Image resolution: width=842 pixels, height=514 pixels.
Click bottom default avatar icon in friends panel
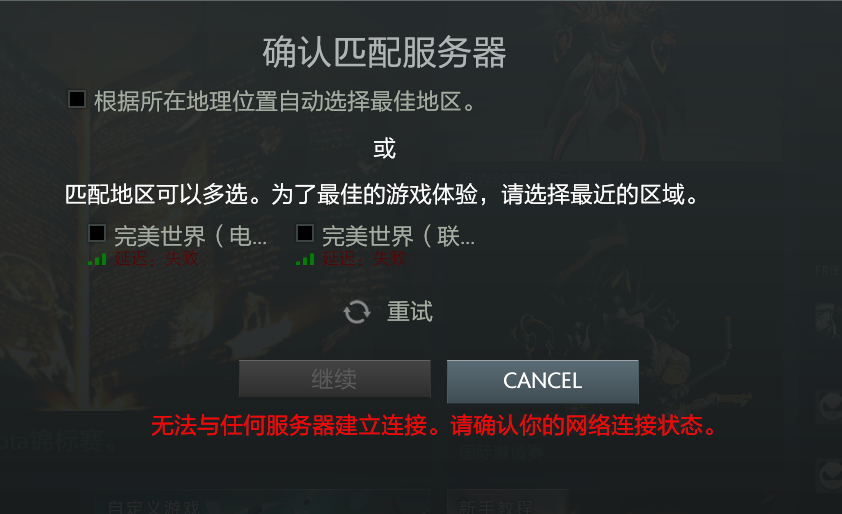point(829,475)
